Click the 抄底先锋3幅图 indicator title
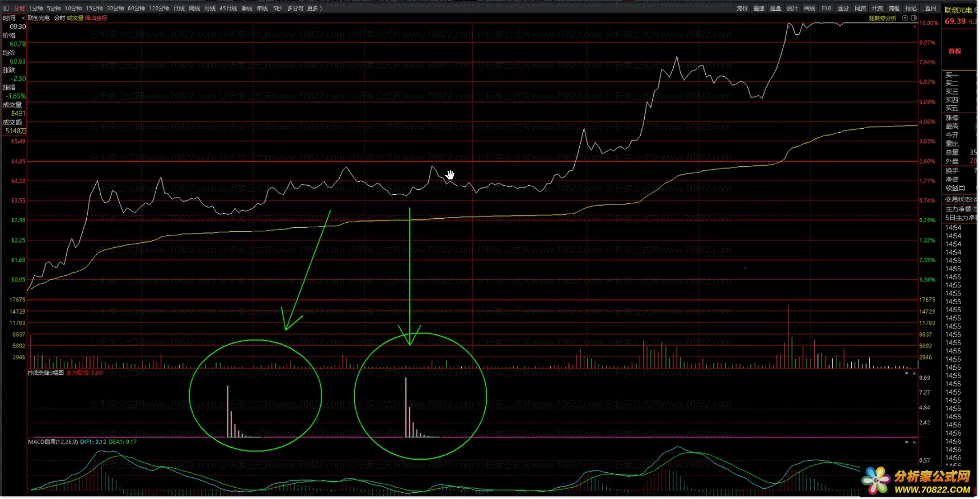This screenshot has width=980, height=499. (x=46, y=373)
